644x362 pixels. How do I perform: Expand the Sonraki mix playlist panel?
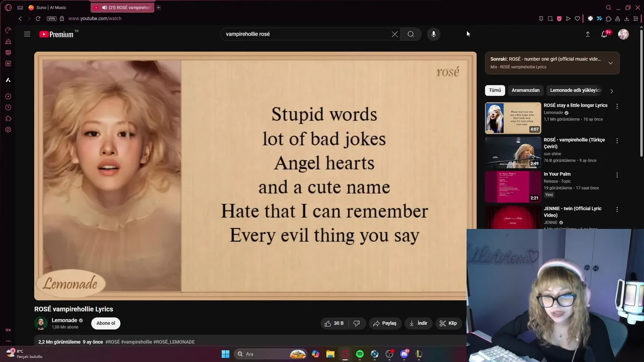[610, 63]
